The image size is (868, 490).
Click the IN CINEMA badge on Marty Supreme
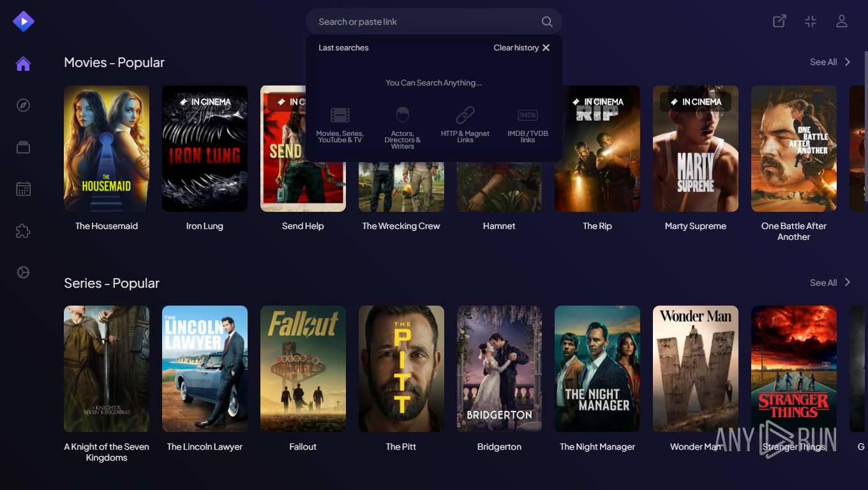[696, 101]
